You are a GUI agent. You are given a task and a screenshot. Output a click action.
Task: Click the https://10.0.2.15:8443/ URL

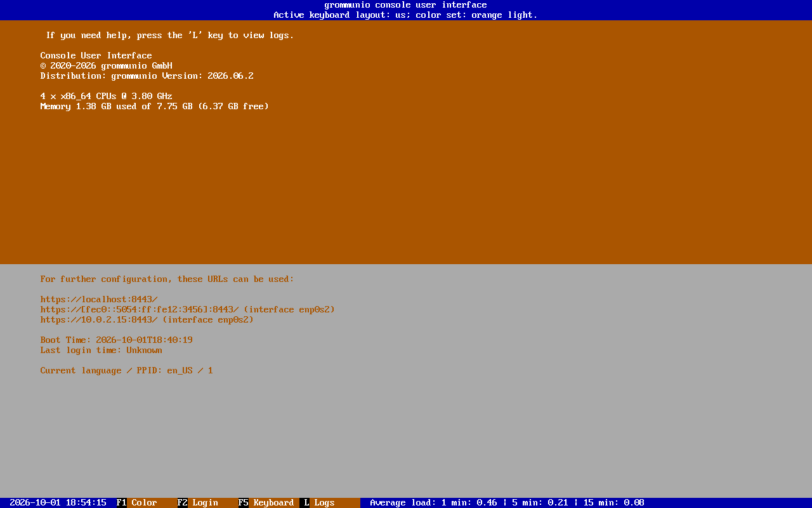pyautogui.click(x=99, y=320)
